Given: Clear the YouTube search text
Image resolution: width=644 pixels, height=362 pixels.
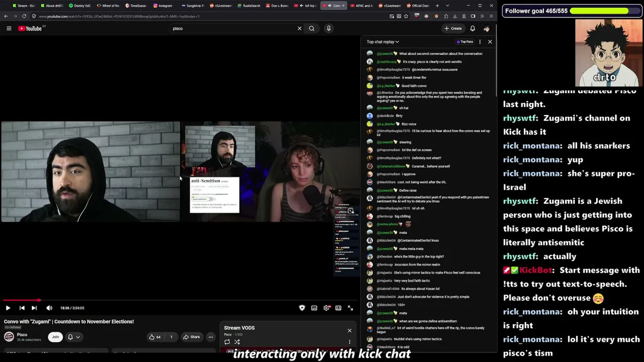Looking at the screenshot, I should [299, 29].
